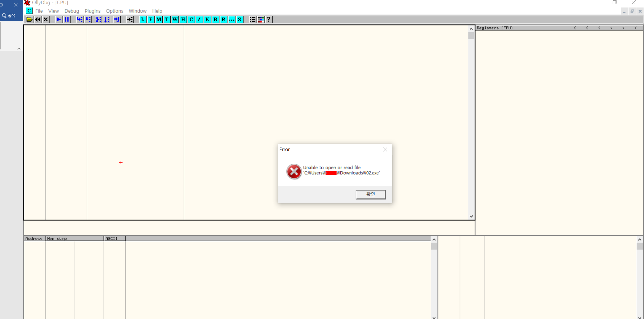Viewport: 644px width, 319px height.
Task: Minimize MDI child CPU window button
Action: point(624,11)
